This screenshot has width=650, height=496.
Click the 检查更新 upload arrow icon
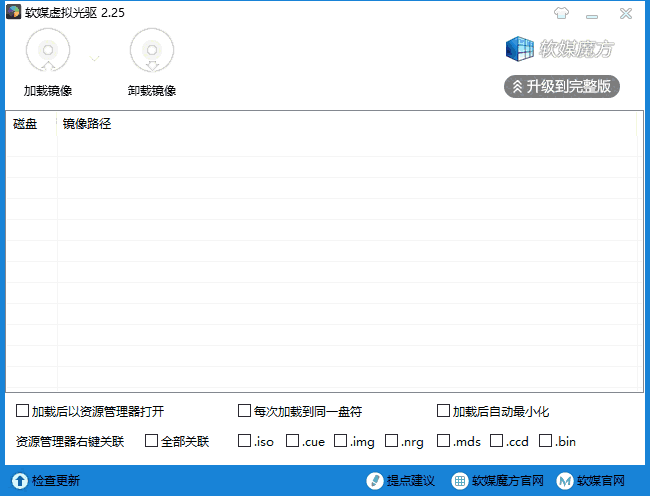[19, 481]
